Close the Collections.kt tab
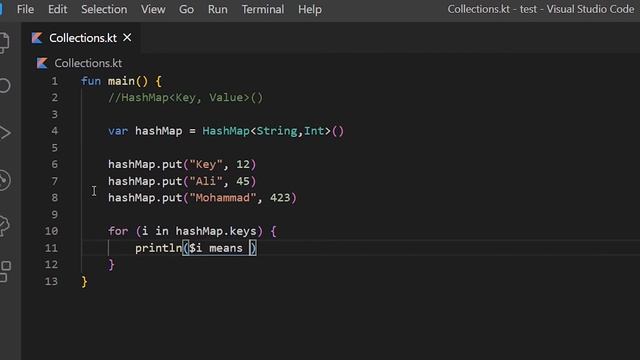Viewport: 640px width, 360px height. (x=127, y=38)
